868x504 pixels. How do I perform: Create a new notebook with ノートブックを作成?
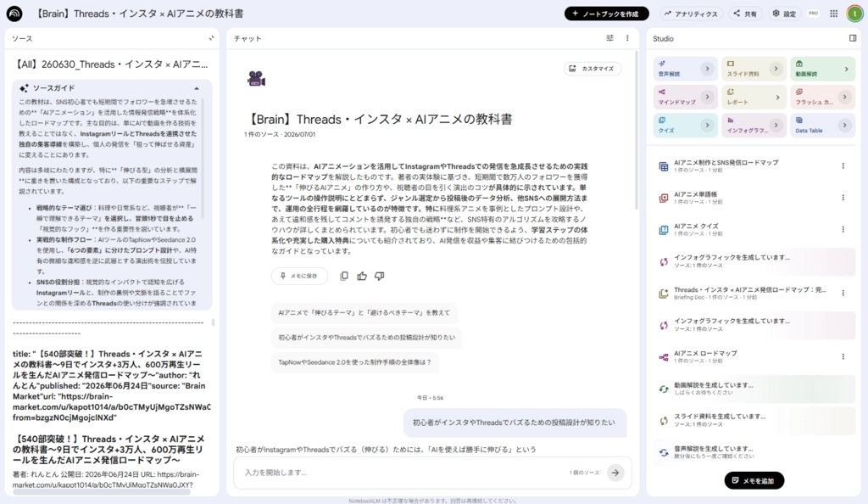coord(606,14)
